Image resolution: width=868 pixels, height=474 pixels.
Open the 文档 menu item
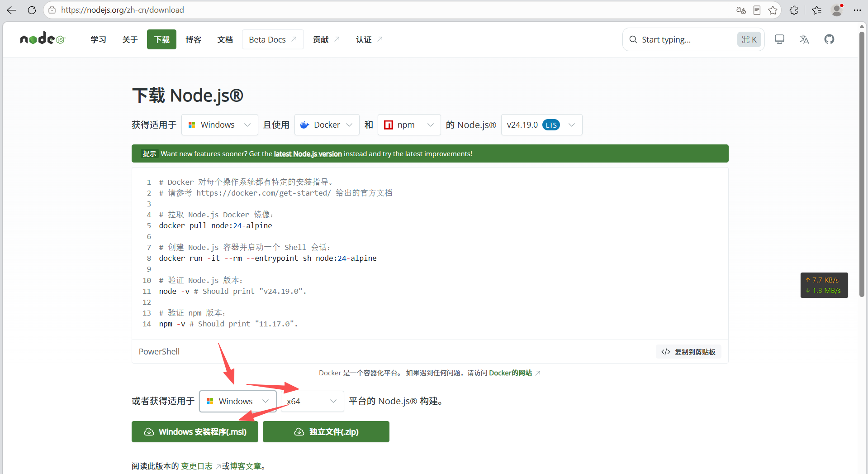pos(225,39)
